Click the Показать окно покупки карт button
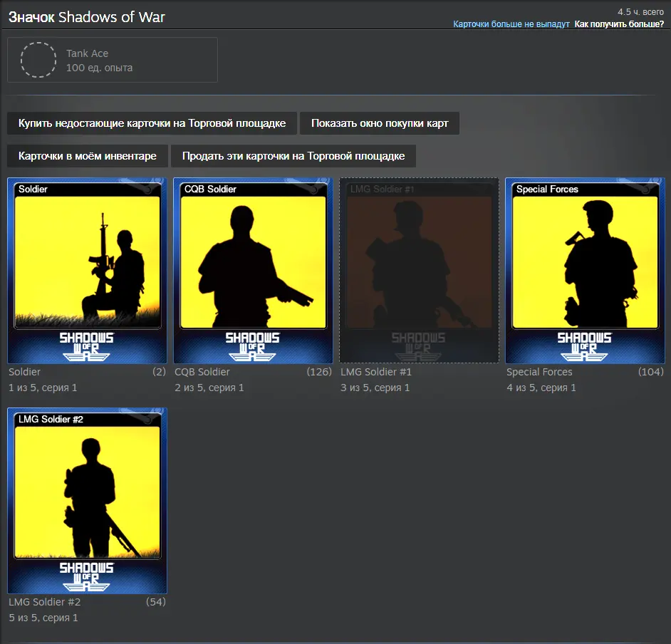 tap(380, 123)
